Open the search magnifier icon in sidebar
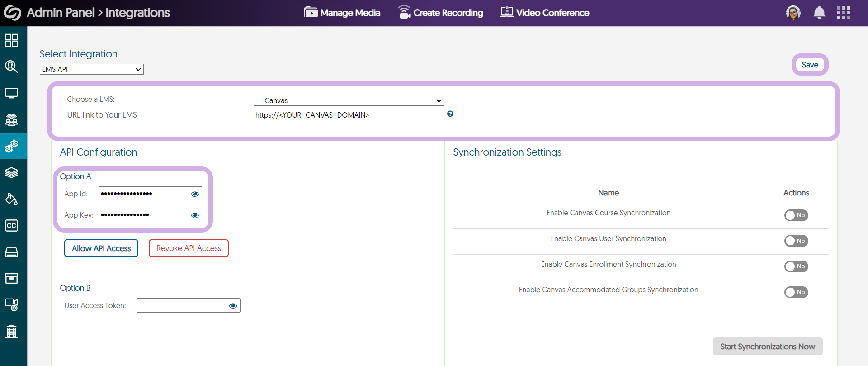The image size is (868, 366). pos(11,67)
